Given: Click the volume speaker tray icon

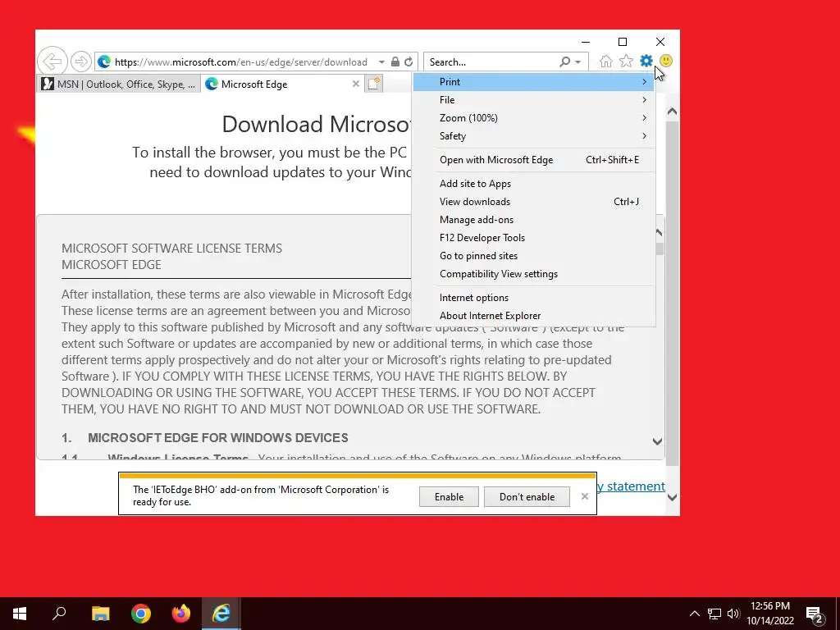Looking at the screenshot, I should click(x=733, y=614).
